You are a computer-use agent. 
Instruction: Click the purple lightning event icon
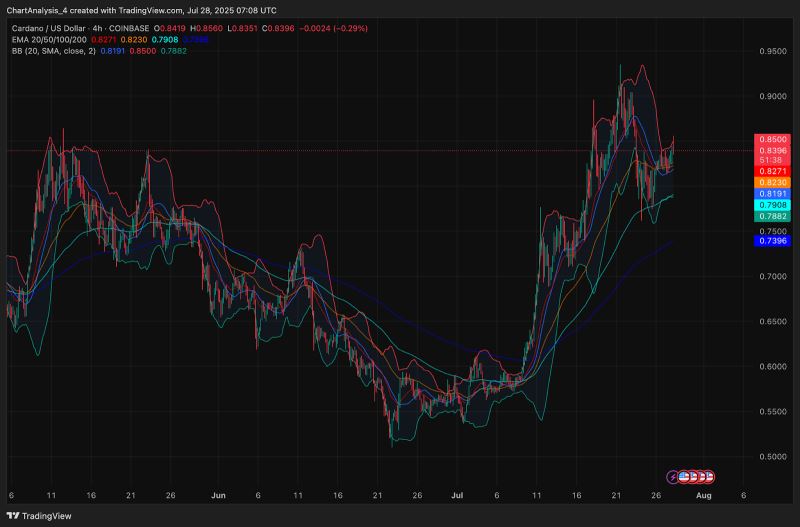coord(671,476)
